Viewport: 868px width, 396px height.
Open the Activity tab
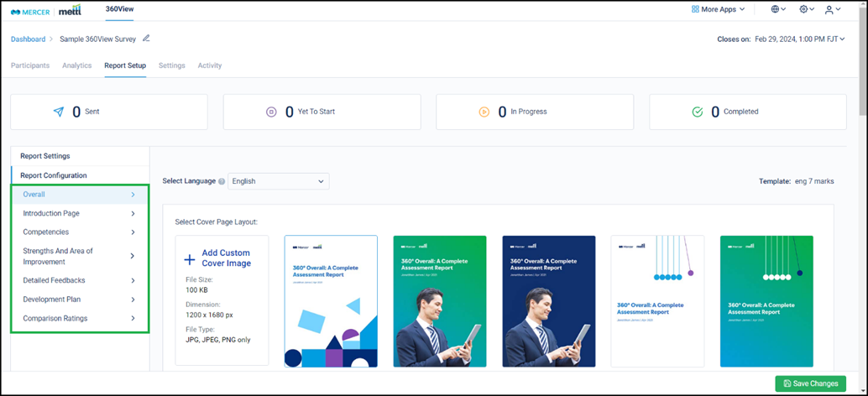[210, 65]
